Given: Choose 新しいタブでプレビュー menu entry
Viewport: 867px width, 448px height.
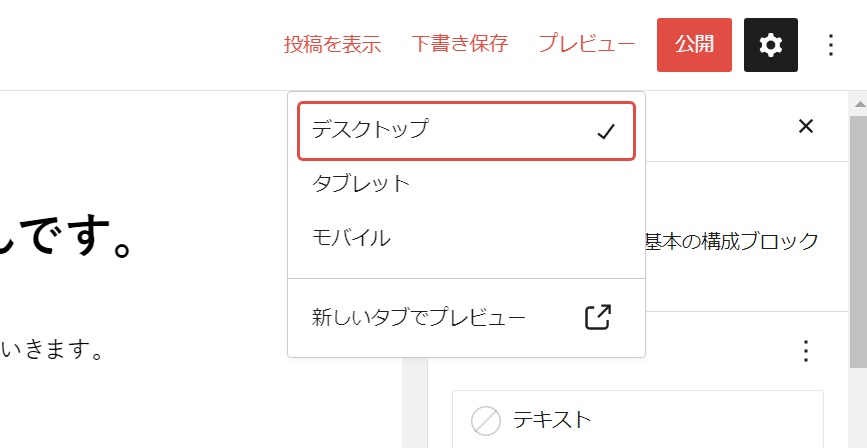Looking at the screenshot, I should point(418,318).
